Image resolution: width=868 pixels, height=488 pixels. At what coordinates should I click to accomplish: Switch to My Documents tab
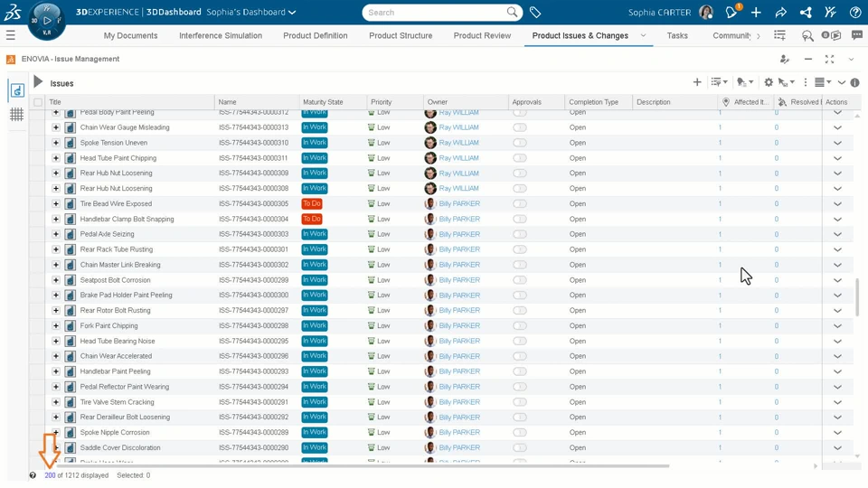[130, 35]
